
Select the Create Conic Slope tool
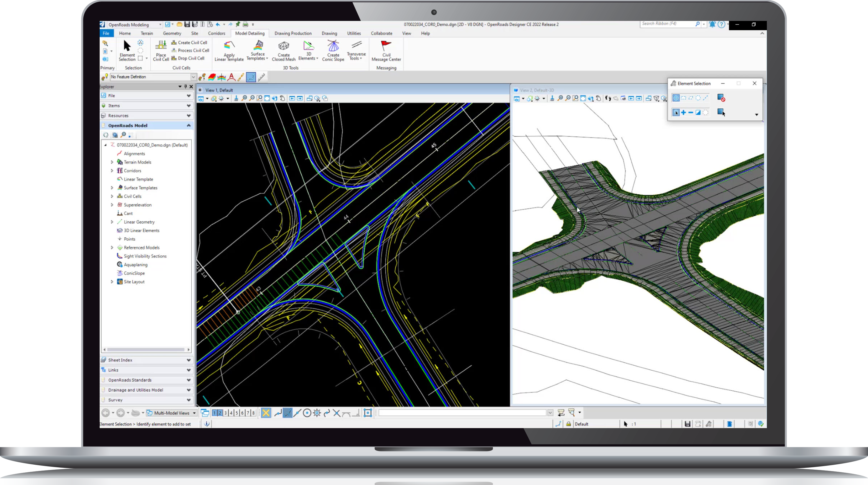pyautogui.click(x=333, y=50)
